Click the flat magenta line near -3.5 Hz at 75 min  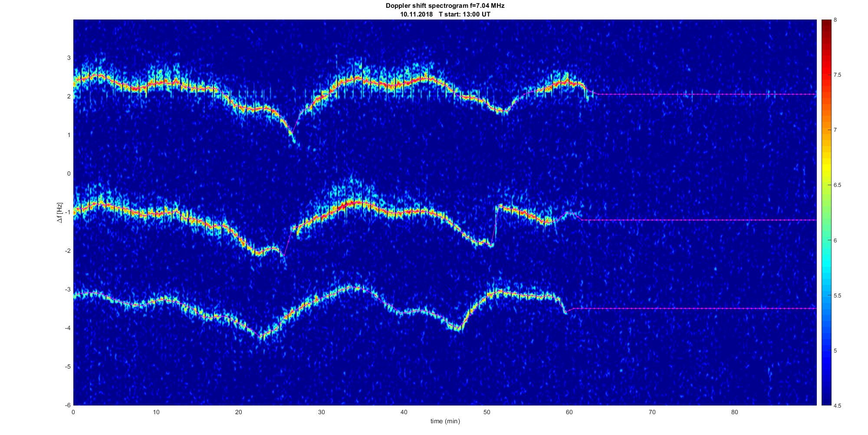(x=693, y=308)
